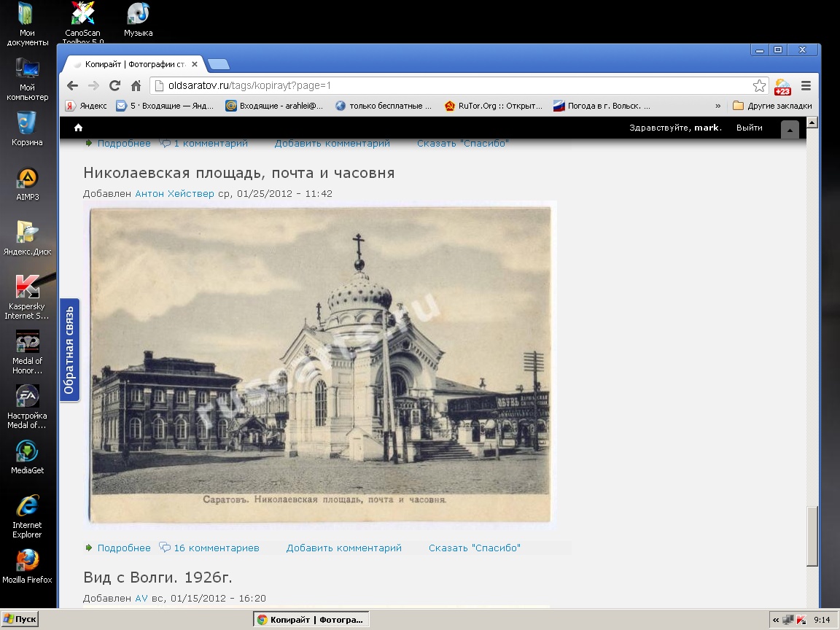Open Яндекс.Диск desktop icon

[x=27, y=238]
